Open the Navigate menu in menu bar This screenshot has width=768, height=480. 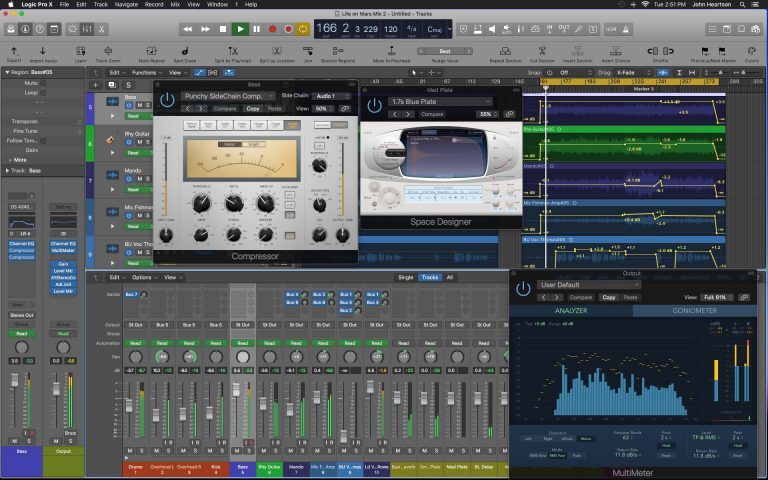click(x=124, y=4)
